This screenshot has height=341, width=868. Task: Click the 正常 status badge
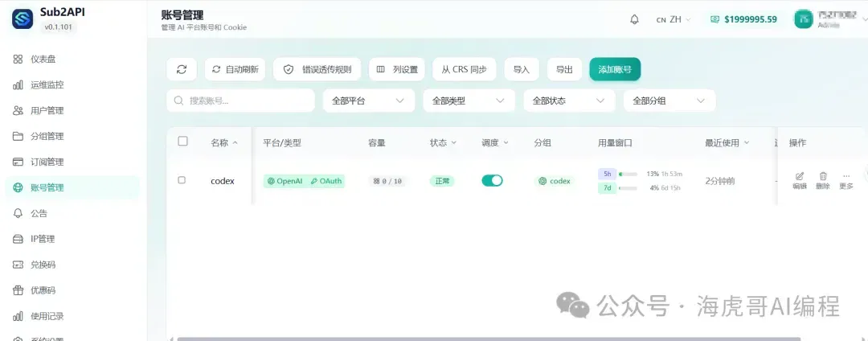442,180
